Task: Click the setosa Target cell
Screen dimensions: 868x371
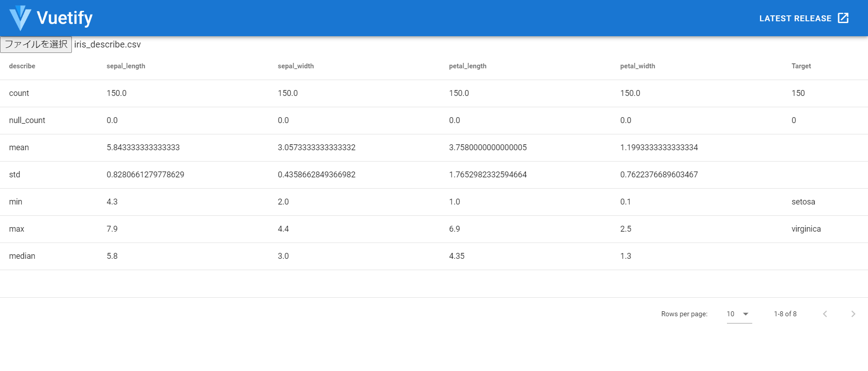Action: pyautogui.click(x=803, y=202)
